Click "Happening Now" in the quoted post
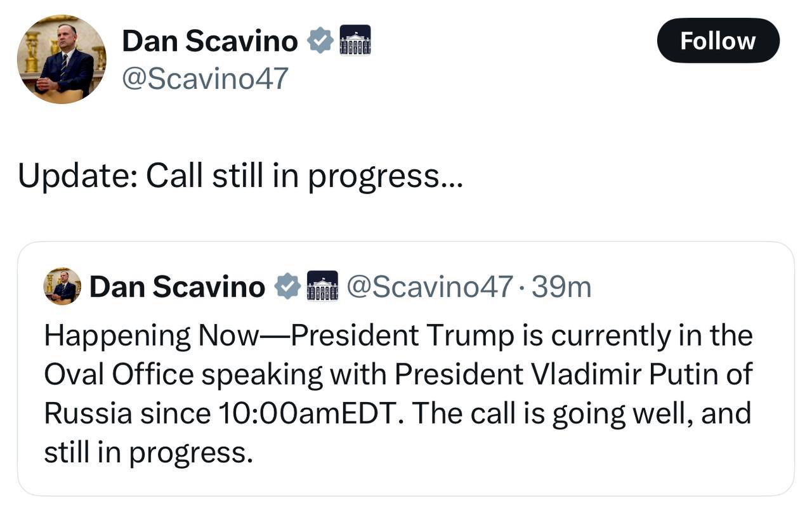 pyautogui.click(x=148, y=336)
